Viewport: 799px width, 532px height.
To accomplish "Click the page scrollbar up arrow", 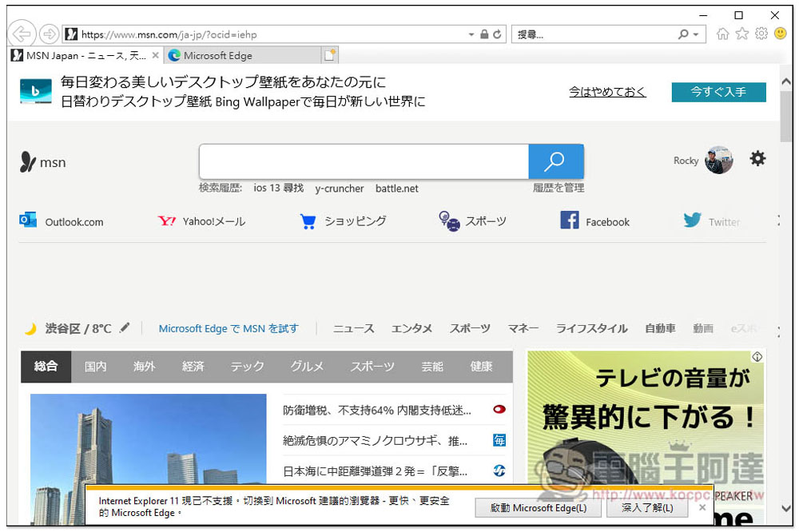I will (785, 81).
